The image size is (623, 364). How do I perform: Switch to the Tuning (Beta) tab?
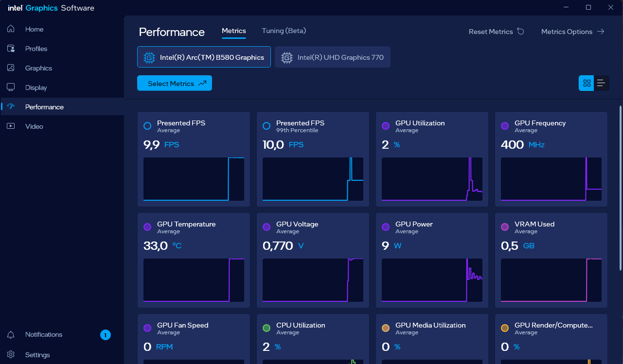click(284, 31)
